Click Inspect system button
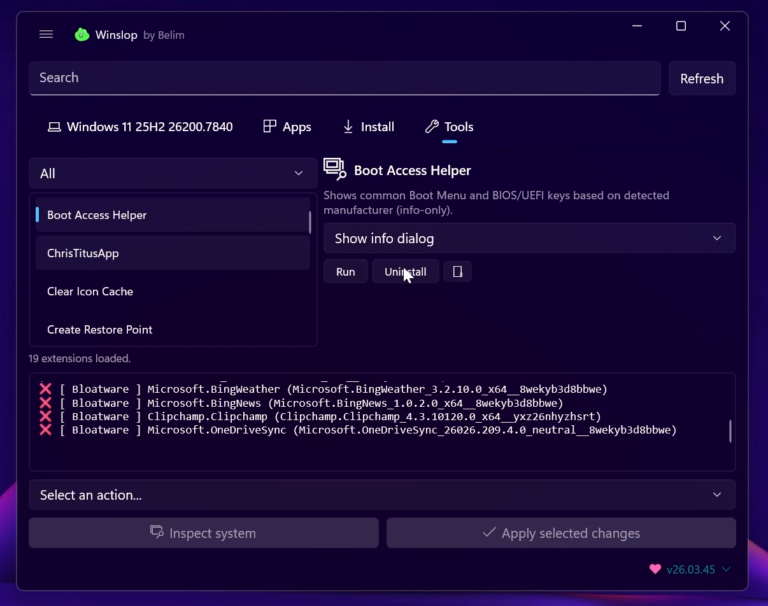The image size is (768, 606). click(203, 533)
